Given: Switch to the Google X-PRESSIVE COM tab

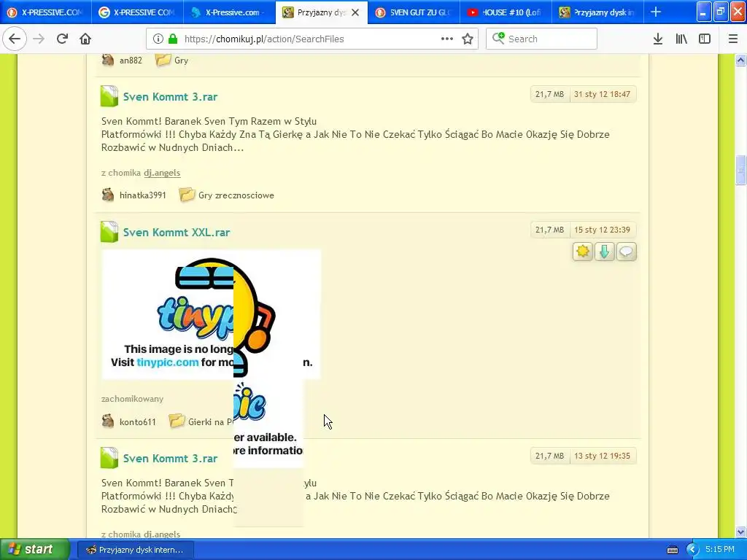Looking at the screenshot, I should click(137, 12).
